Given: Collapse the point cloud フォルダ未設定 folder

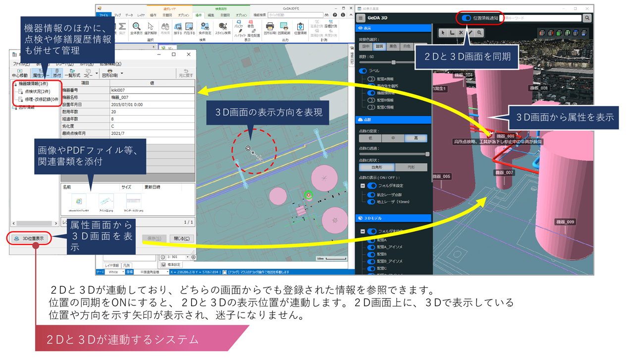Looking at the screenshot, I should [363, 185].
